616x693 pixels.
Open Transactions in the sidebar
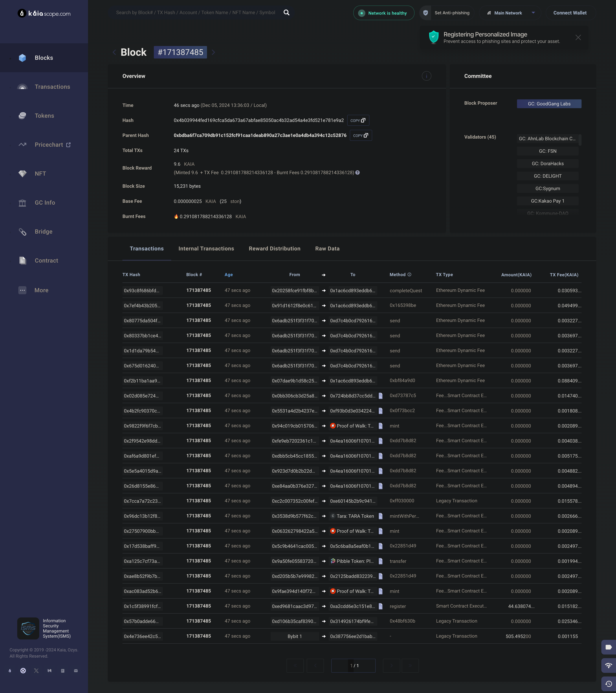click(44, 87)
